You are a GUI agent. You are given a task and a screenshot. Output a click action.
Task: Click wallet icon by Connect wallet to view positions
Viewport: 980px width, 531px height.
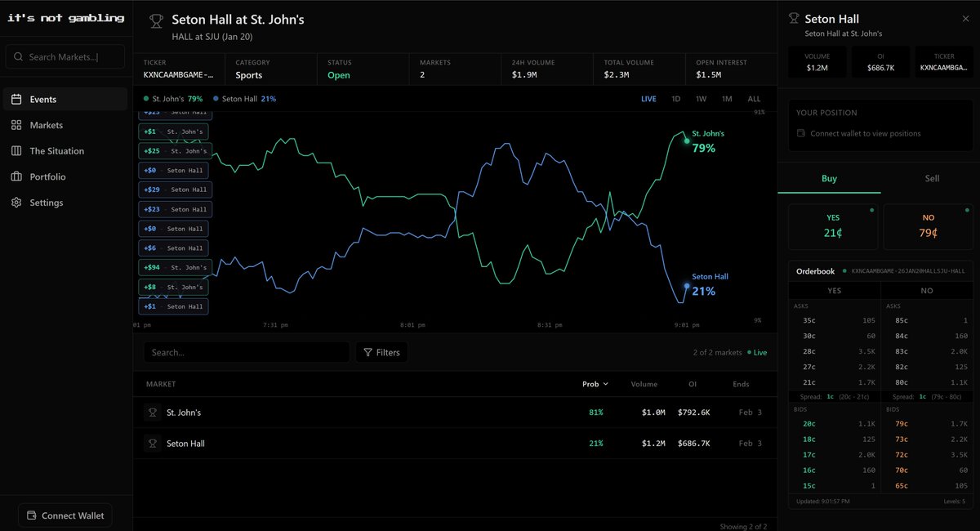[801, 133]
